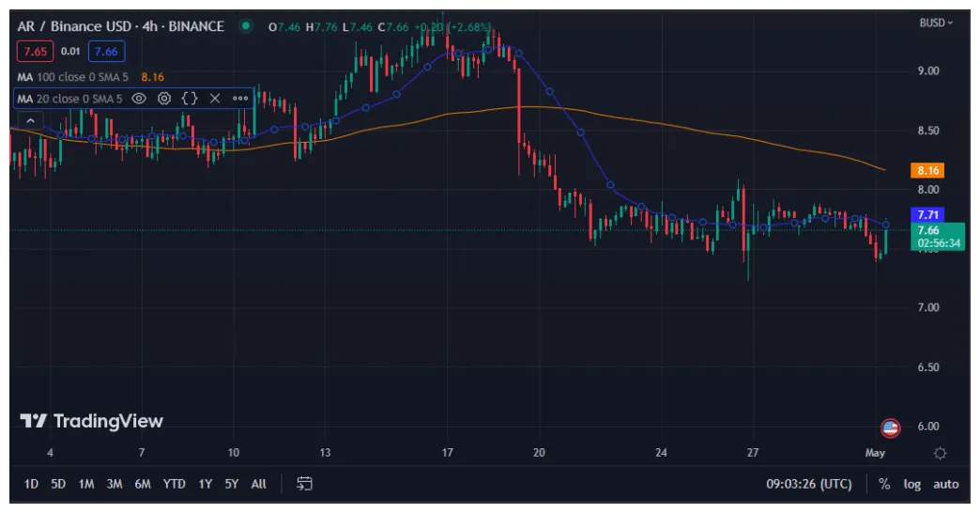Toggle percent scale mode
The image size is (980, 513).
883,484
